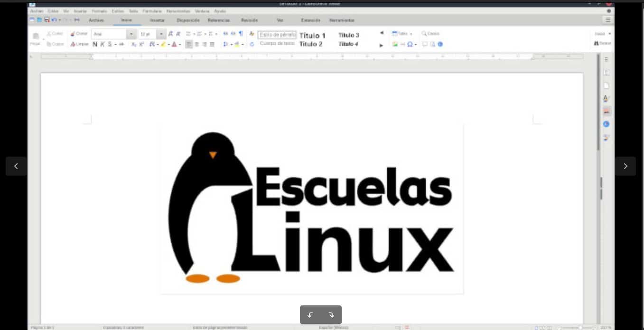
Task: Open the Ayuda menu in the menu bar
Action: pos(220,11)
